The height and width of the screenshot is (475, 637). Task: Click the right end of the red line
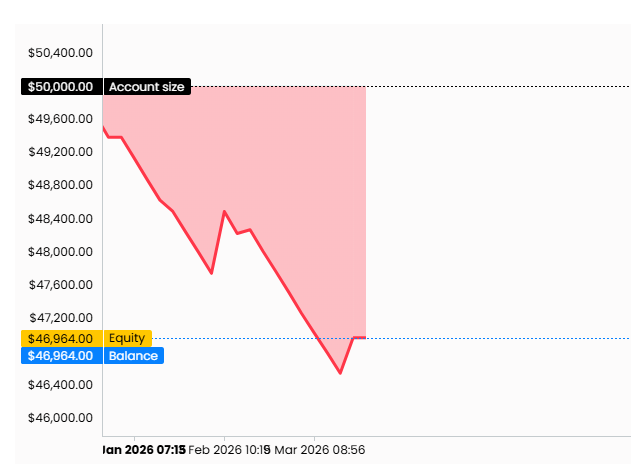point(364,338)
